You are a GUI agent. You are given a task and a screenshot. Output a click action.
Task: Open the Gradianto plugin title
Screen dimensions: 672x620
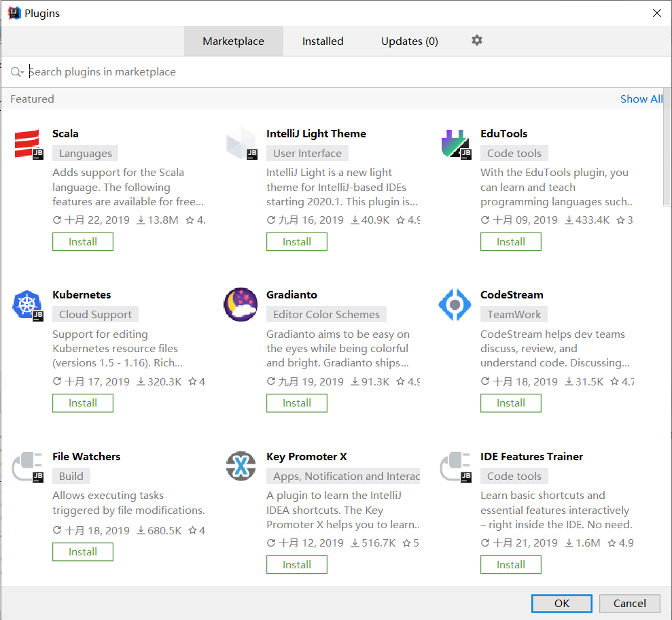pos(291,295)
